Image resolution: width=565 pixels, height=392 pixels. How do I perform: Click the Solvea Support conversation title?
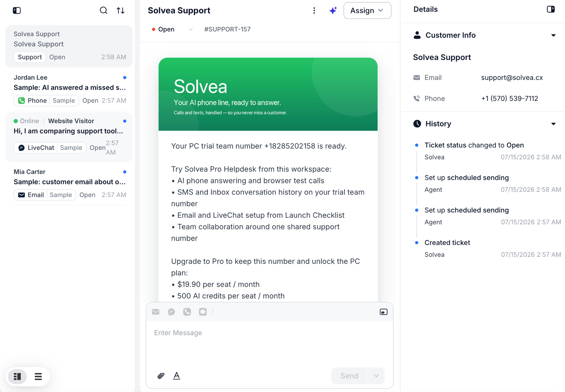(x=179, y=10)
